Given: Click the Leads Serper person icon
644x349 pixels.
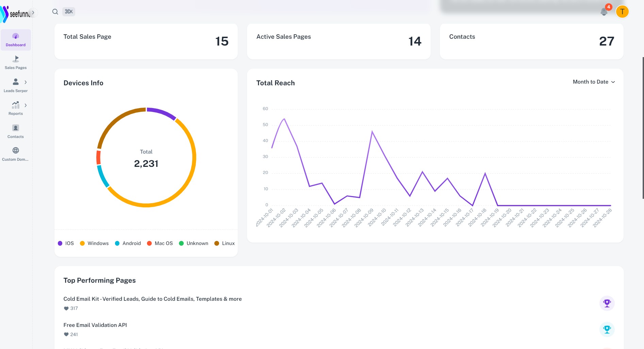Looking at the screenshot, I should point(16,82).
